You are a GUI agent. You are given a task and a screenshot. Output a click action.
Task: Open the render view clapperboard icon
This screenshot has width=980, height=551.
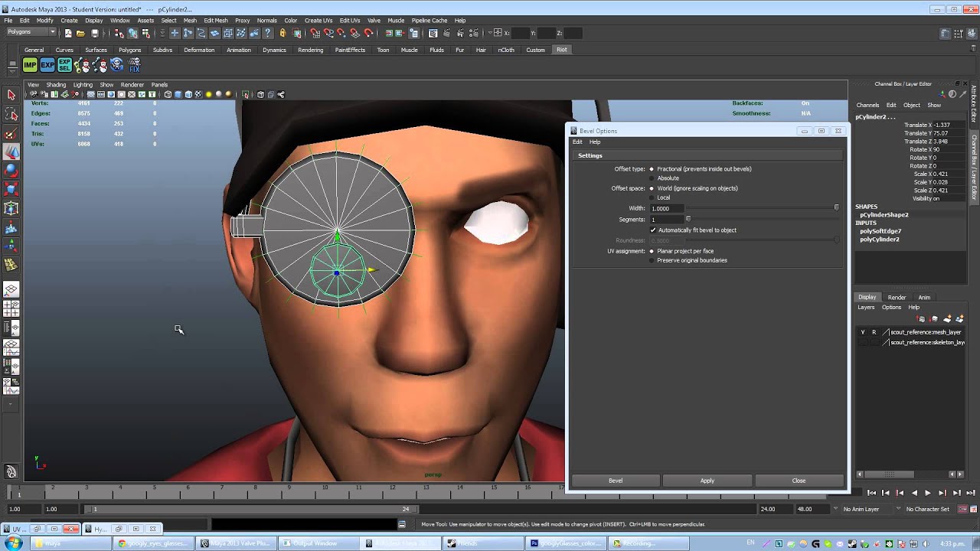pyautogui.click(x=433, y=33)
